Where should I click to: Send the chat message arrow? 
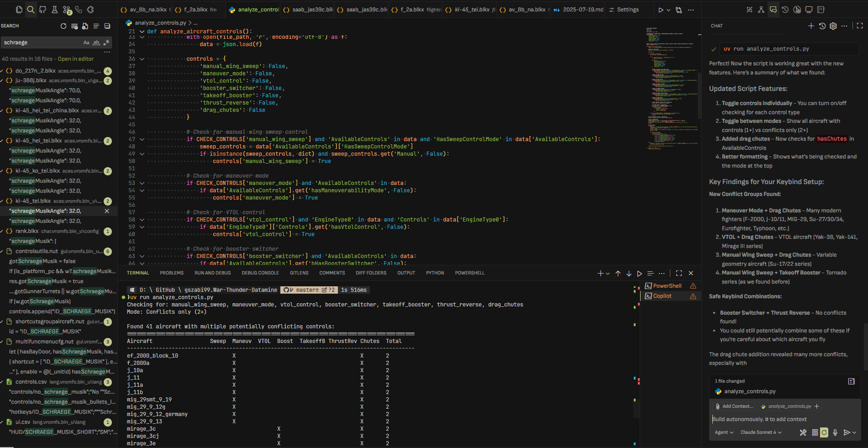click(x=847, y=432)
